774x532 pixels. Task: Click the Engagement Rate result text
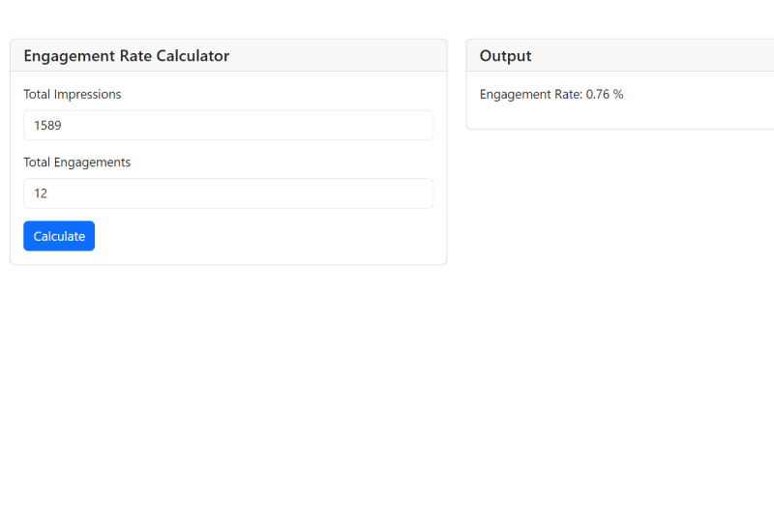point(551,95)
